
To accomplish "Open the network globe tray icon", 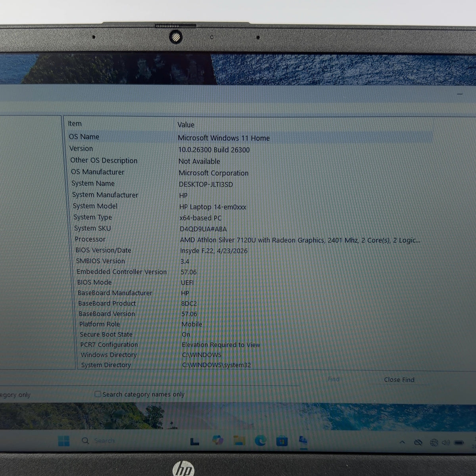I will (x=434, y=442).
